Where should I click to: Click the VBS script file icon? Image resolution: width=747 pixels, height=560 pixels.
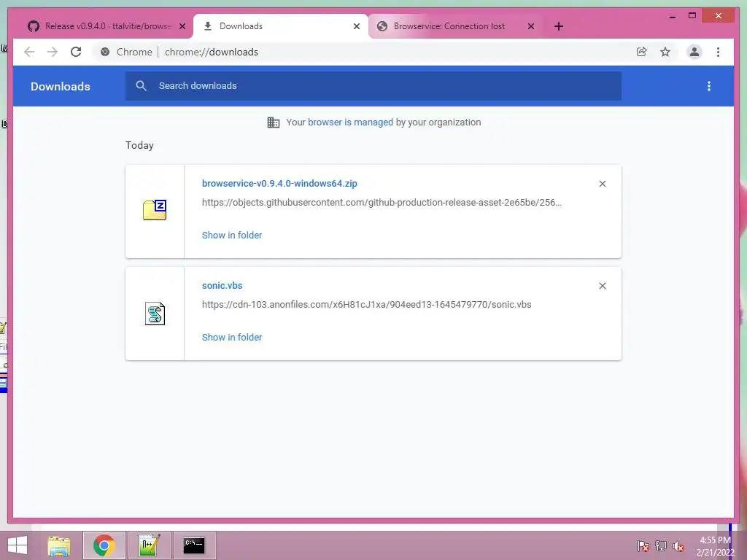(155, 314)
